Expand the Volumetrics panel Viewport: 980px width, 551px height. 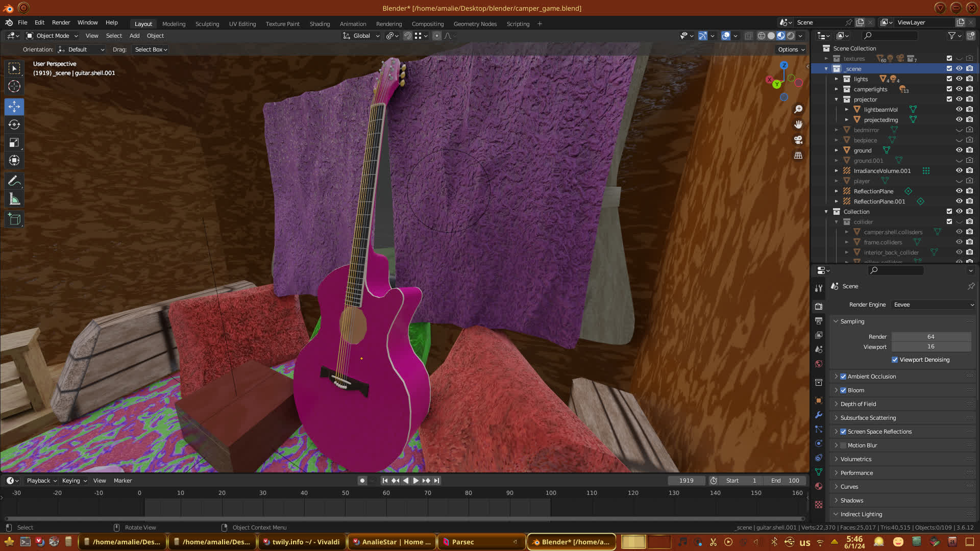coord(856,459)
